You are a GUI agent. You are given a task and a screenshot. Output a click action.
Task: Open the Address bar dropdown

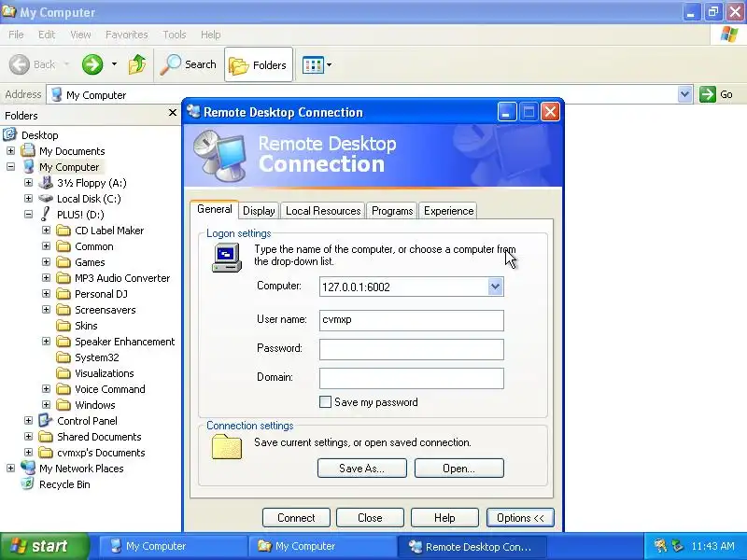click(684, 94)
